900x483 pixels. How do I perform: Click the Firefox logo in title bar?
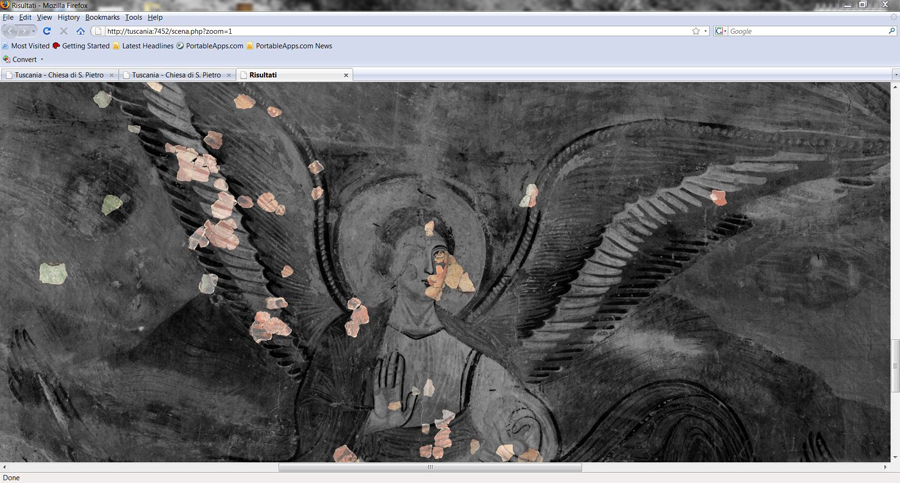(5, 5)
